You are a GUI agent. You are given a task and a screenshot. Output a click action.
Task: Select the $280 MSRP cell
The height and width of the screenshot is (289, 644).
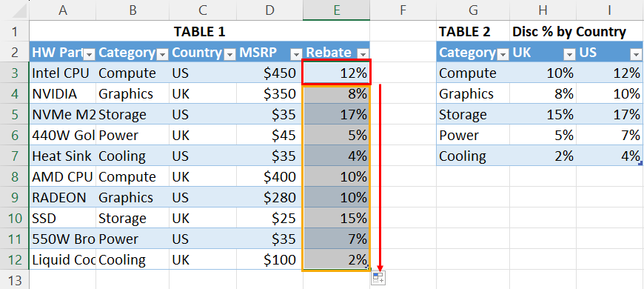[x=269, y=197]
